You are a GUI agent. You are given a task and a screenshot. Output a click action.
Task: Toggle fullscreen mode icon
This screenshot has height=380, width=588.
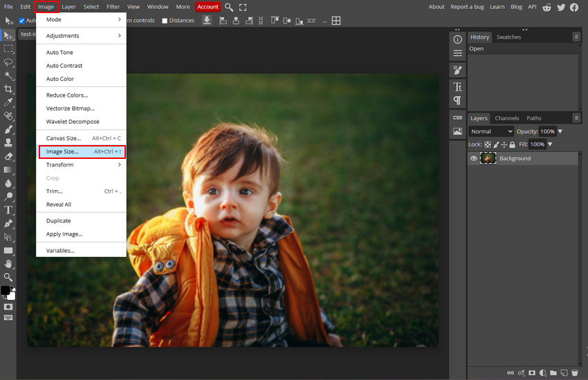click(243, 7)
